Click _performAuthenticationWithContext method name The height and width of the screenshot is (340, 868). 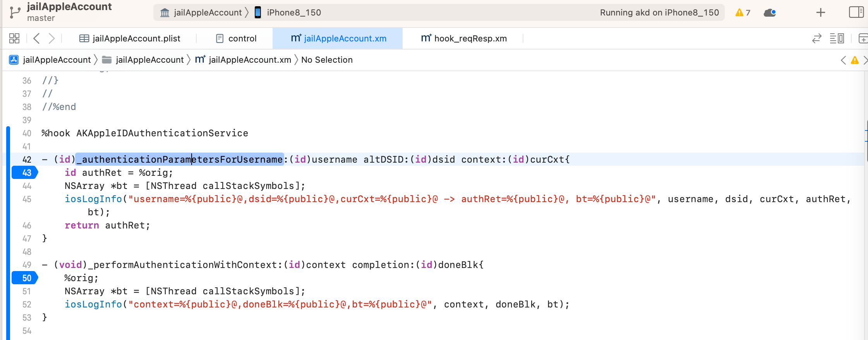[x=183, y=264]
